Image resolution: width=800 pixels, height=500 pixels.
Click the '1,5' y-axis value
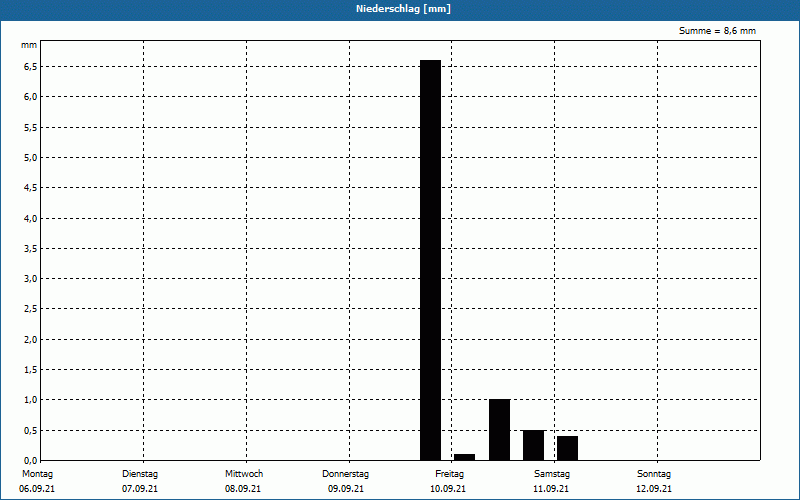point(30,369)
